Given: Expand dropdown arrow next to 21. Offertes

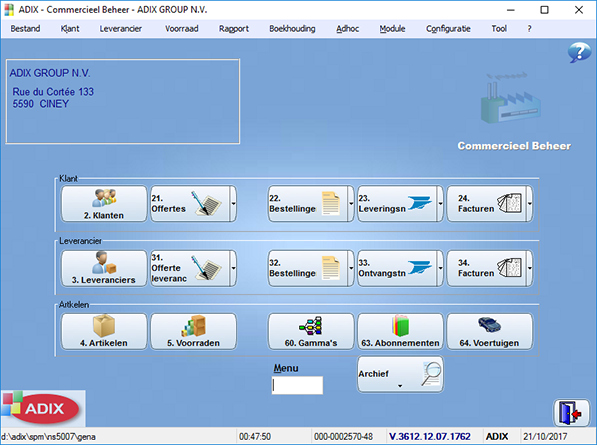Looking at the screenshot, I should [x=233, y=204].
